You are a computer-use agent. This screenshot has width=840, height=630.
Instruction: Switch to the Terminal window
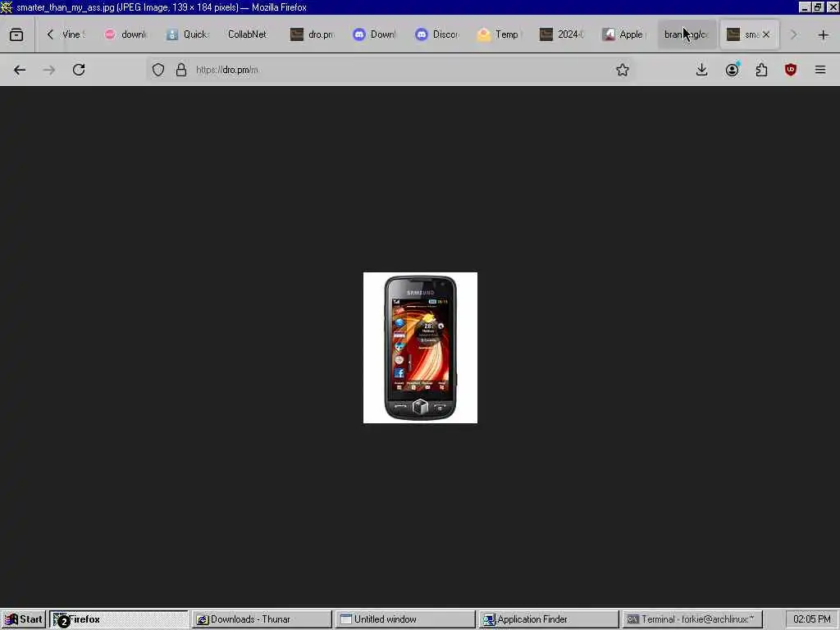click(x=692, y=619)
